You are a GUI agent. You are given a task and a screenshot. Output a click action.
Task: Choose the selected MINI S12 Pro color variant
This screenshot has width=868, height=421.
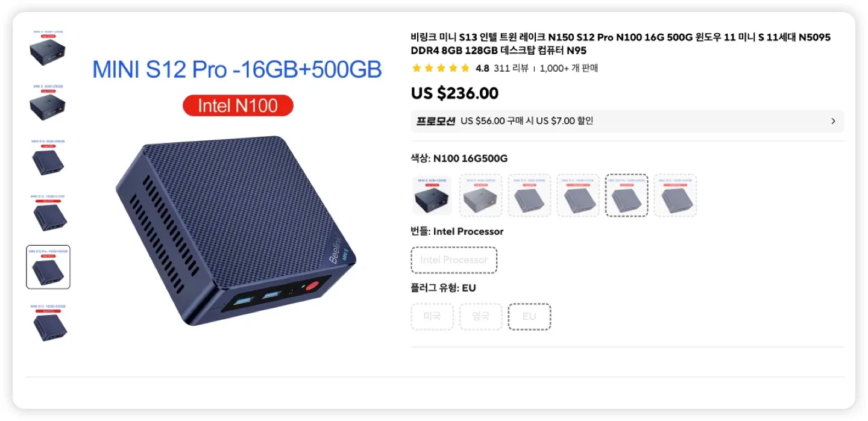[626, 195]
